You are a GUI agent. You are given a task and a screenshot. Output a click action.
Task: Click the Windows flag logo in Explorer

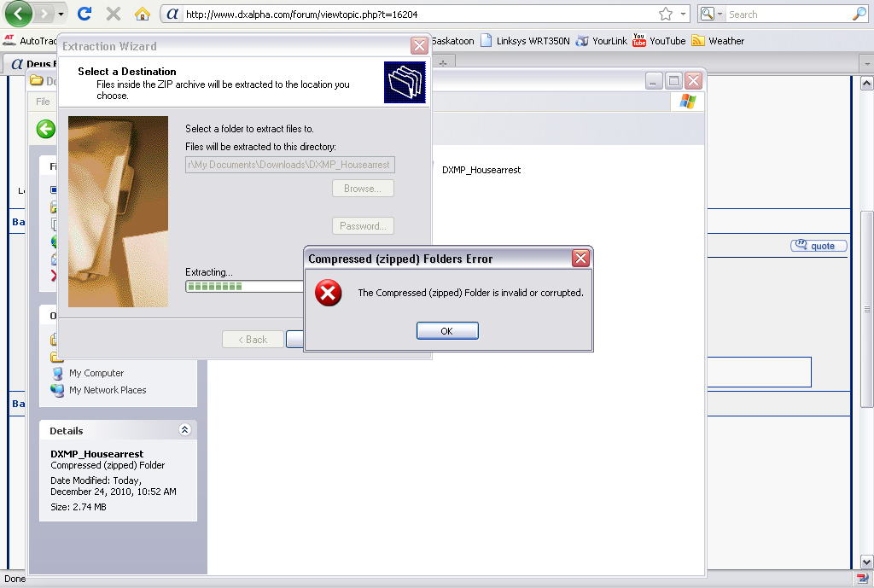pos(688,102)
